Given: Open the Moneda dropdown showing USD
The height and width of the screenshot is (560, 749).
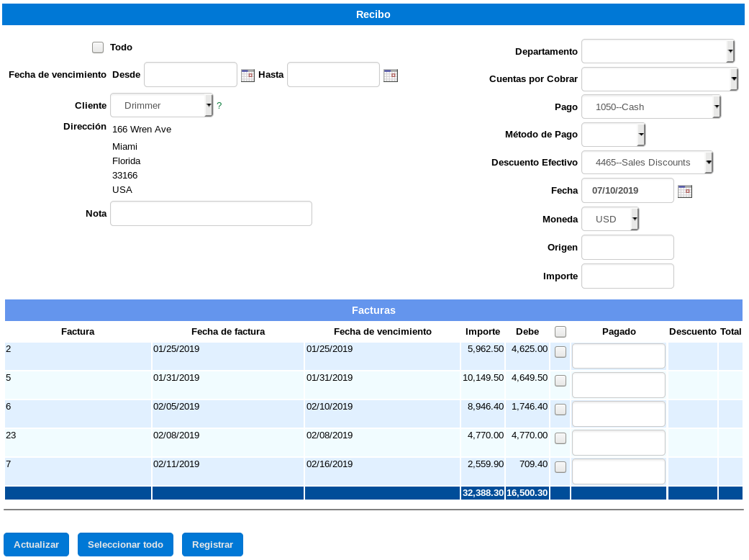Looking at the screenshot, I should pos(610,220).
